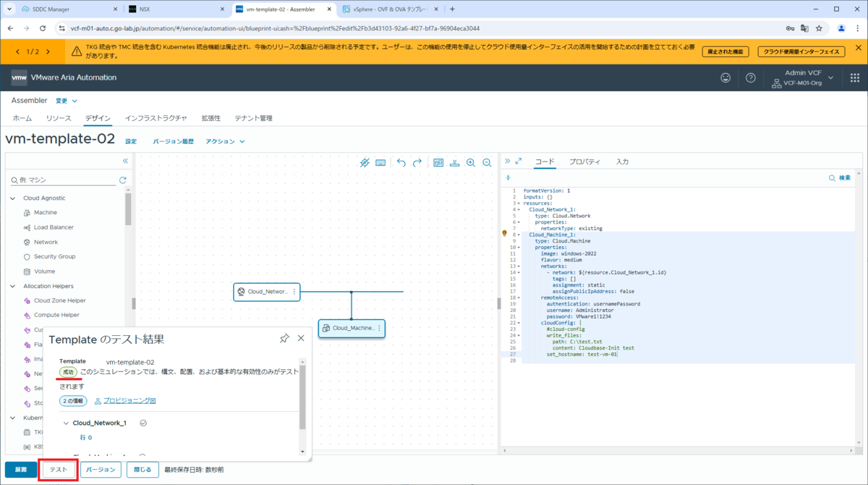Switch to リソース tab
This screenshot has width=868, height=485.
(59, 118)
